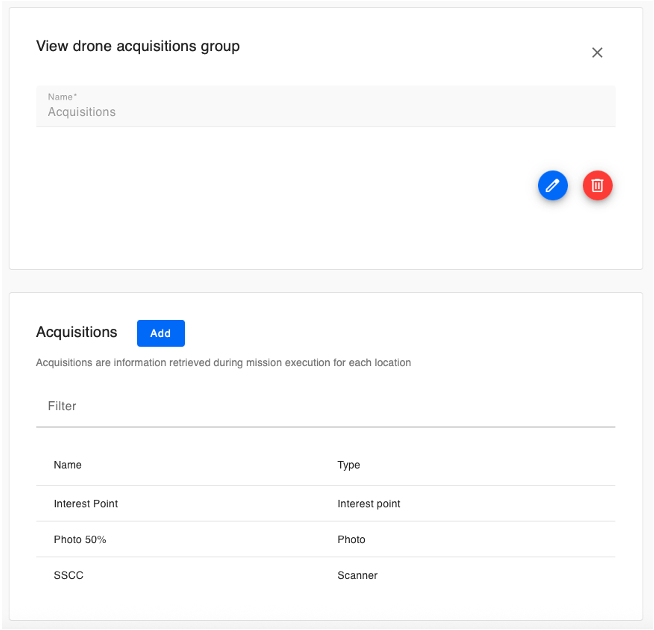This screenshot has width=654, height=630.
Task: Click the blue pencil edit button
Action: coord(552,185)
